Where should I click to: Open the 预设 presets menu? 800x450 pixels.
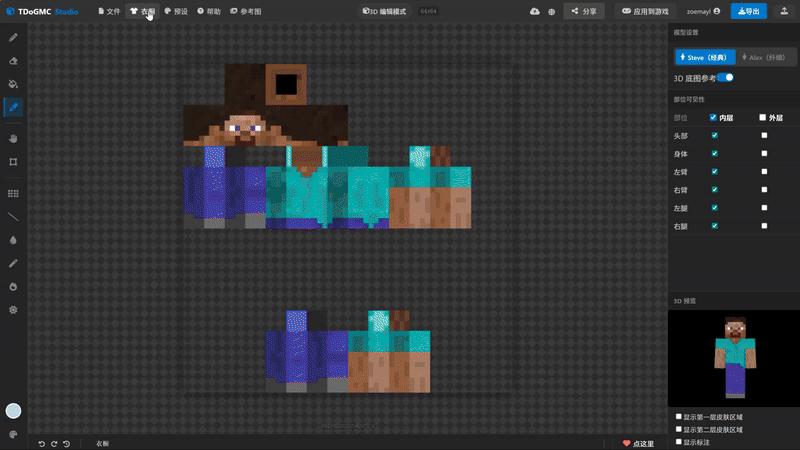click(176, 11)
